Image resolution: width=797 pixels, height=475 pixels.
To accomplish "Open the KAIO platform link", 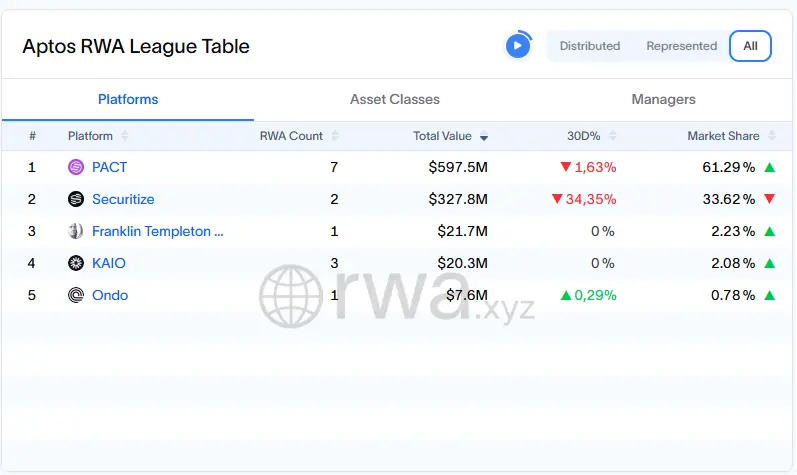I will (x=109, y=263).
